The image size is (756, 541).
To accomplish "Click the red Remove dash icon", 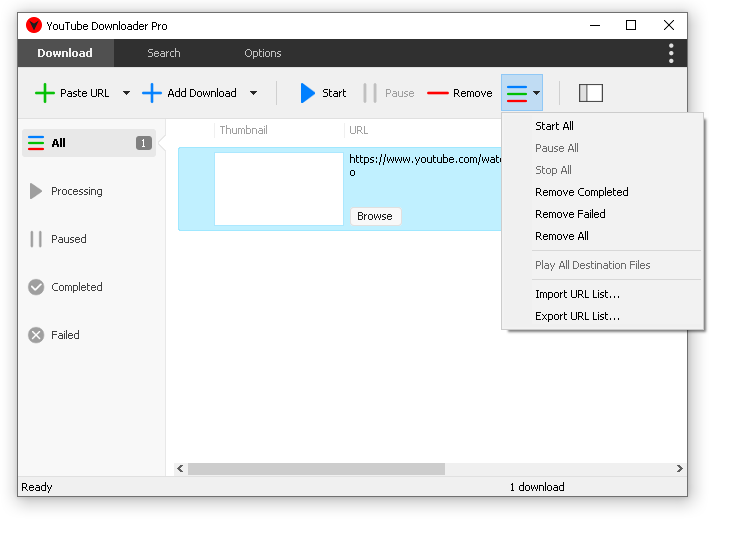I will (x=438, y=93).
